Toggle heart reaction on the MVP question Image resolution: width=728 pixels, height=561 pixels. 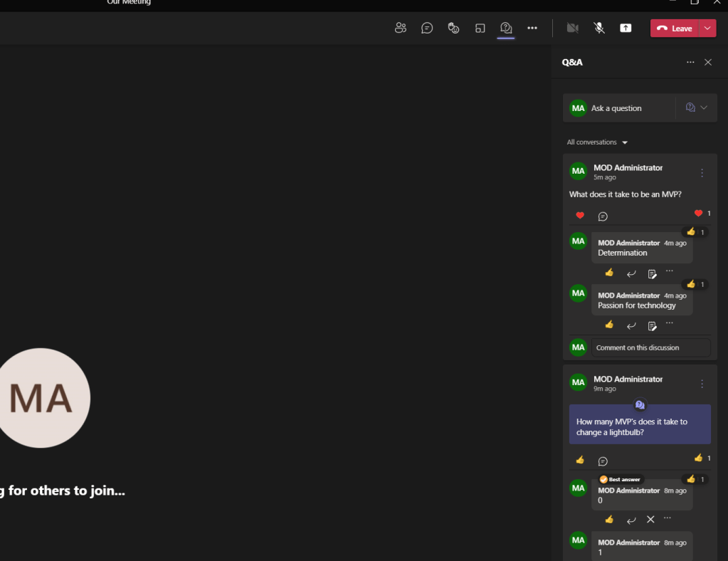click(x=580, y=216)
